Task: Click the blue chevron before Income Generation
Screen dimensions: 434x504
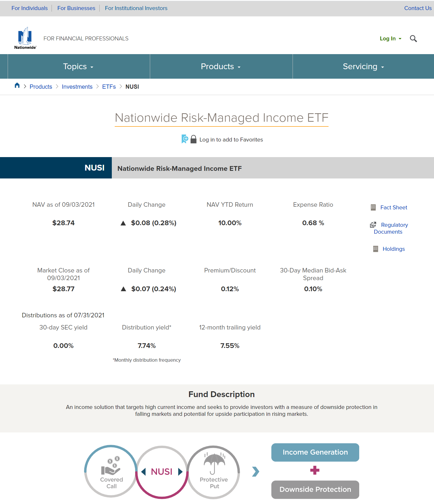Action: (256, 472)
